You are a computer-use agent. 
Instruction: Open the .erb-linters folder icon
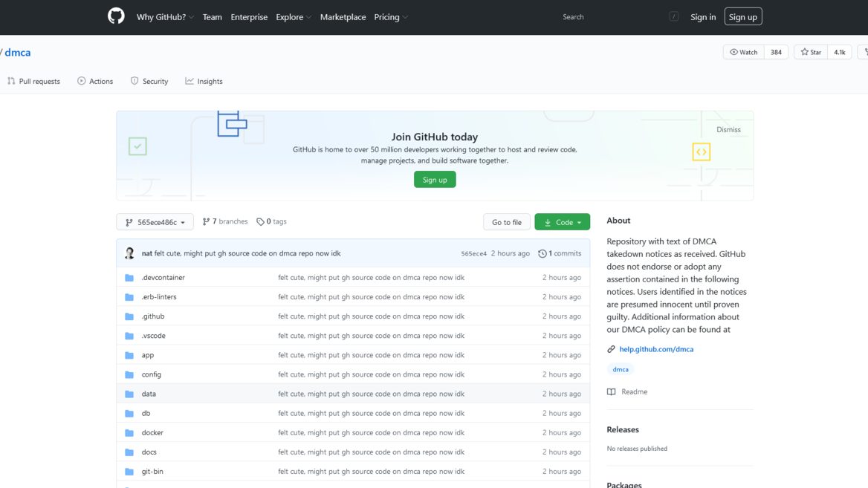pyautogui.click(x=129, y=297)
